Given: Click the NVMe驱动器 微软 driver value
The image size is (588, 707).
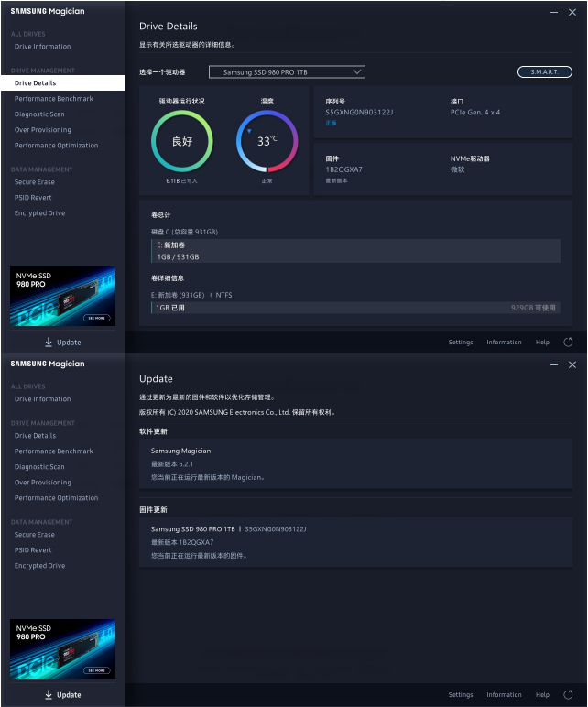Looking at the screenshot, I should tap(457, 169).
